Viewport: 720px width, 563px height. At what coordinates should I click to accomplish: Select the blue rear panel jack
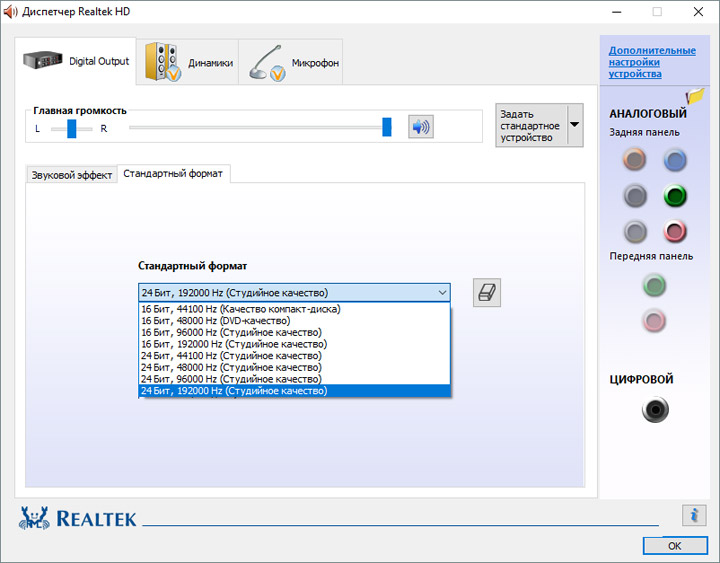point(675,160)
